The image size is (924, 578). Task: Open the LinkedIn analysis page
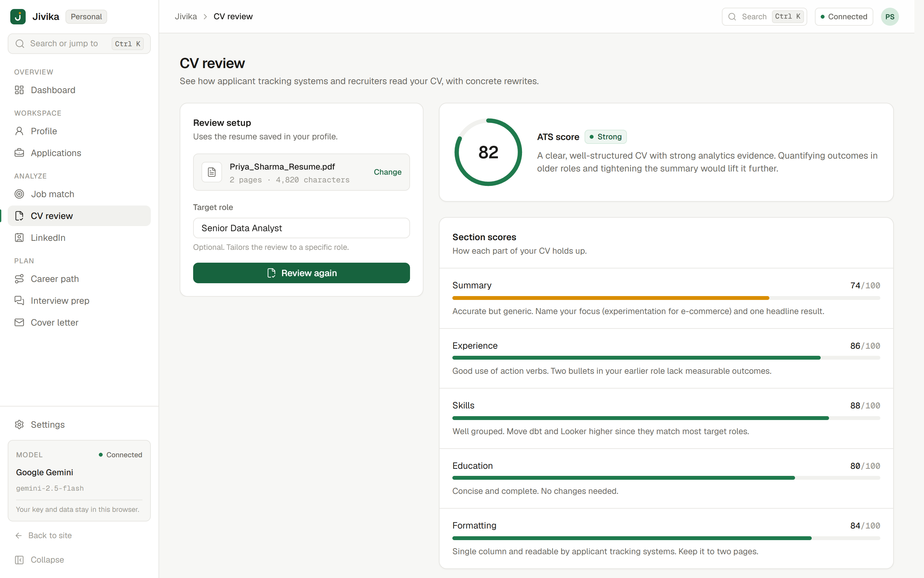coord(79,237)
